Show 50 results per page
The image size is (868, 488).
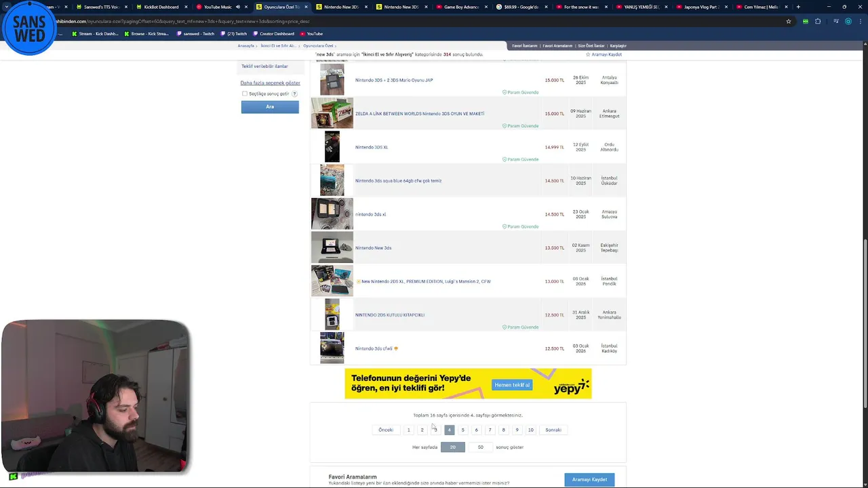pos(480,447)
